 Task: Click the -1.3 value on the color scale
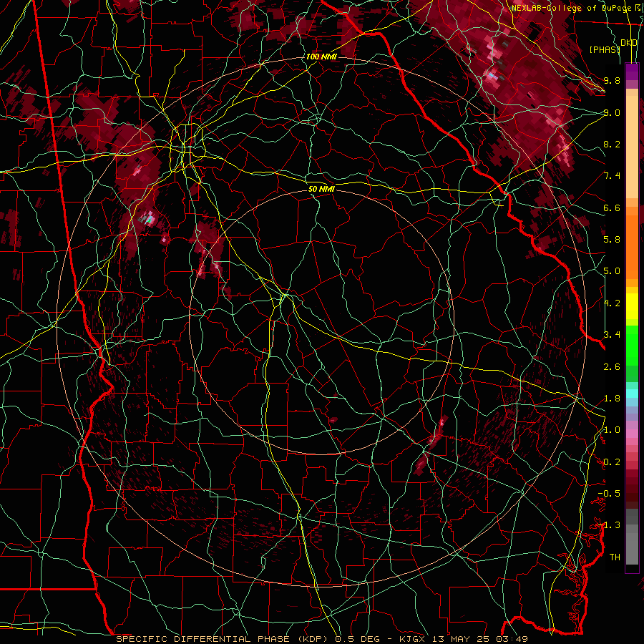pos(609,525)
